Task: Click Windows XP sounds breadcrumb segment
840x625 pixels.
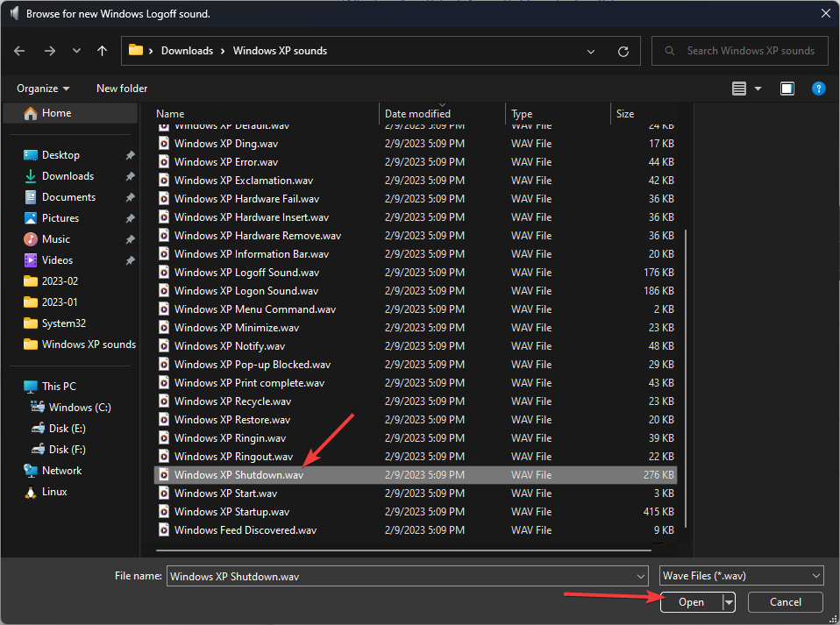Action: tap(280, 51)
